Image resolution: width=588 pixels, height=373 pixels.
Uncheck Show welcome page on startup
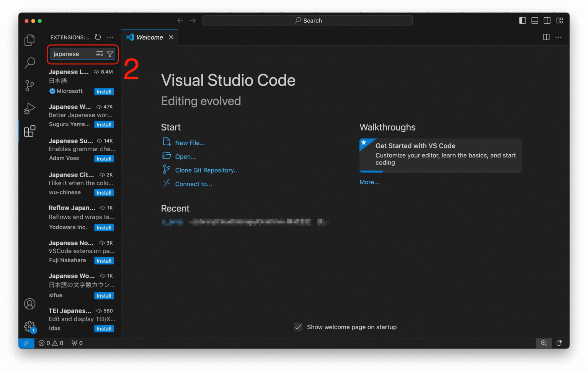click(x=298, y=327)
